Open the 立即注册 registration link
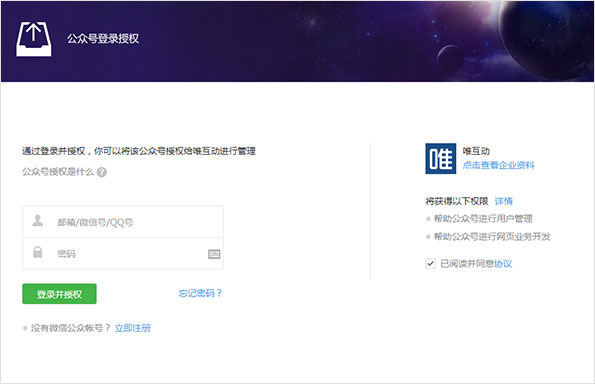595x384 pixels. [132, 328]
